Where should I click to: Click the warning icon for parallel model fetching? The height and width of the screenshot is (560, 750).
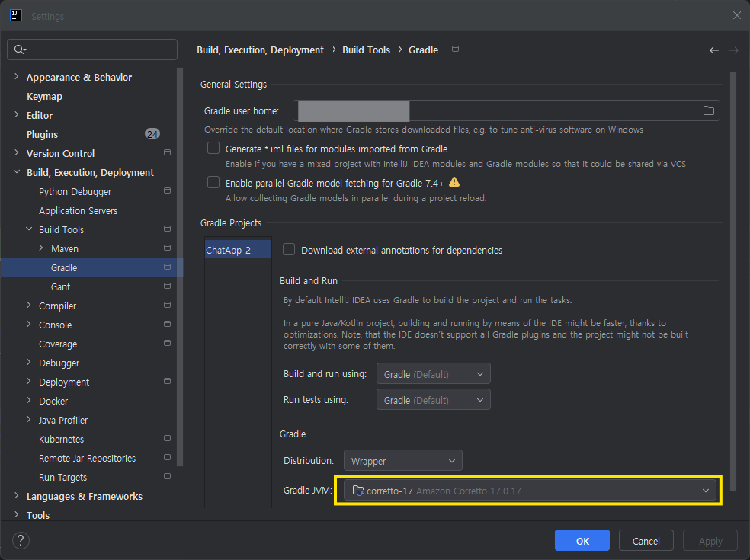[x=454, y=182]
